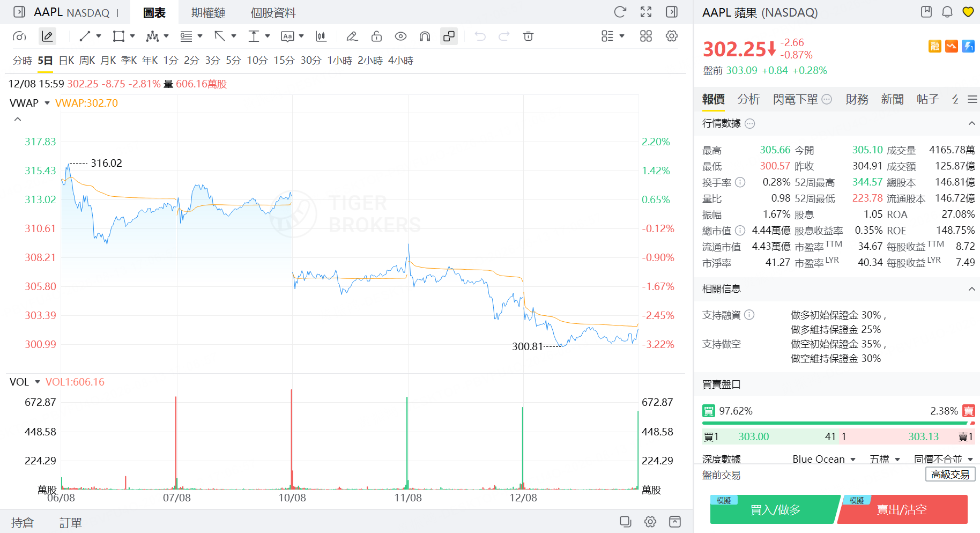Open the 新聞 tab
Screen dimensions: 980x533
pyautogui.click(x=892, y=99)
